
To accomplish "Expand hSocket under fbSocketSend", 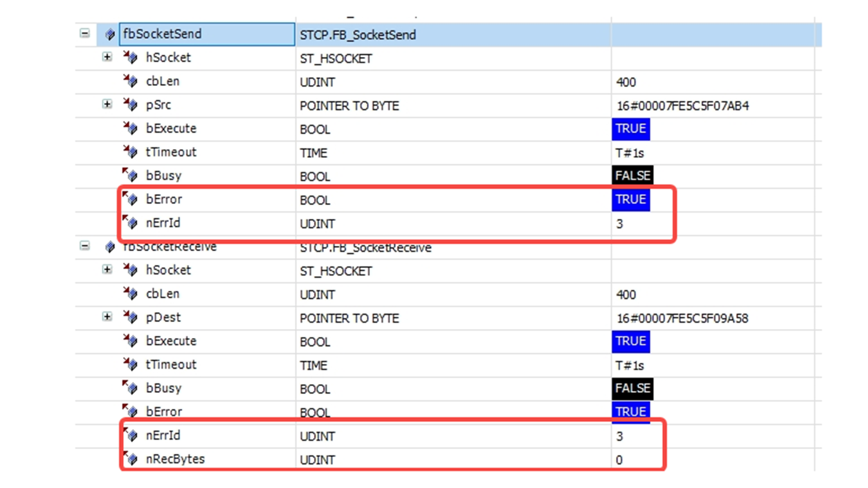I will point(107,57).
